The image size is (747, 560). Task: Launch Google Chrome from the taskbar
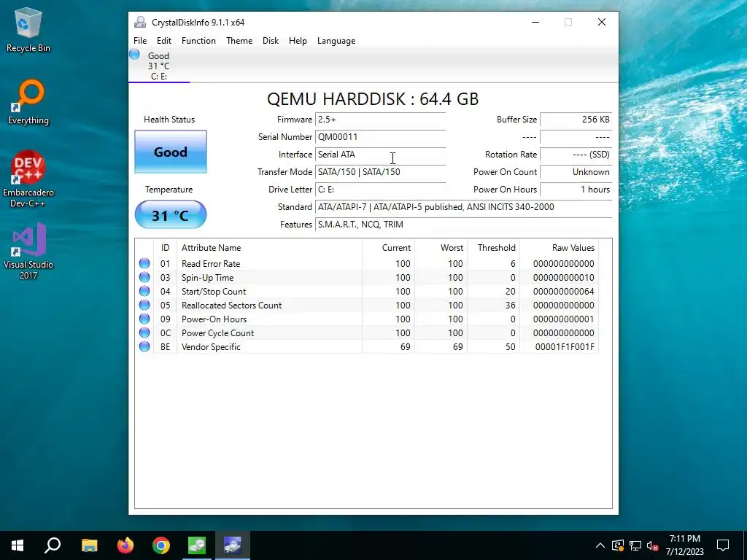[161, 545]
